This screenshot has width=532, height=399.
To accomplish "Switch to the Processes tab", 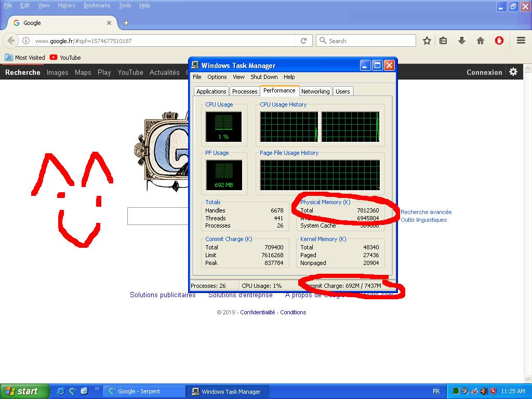I will click(245, 91).
